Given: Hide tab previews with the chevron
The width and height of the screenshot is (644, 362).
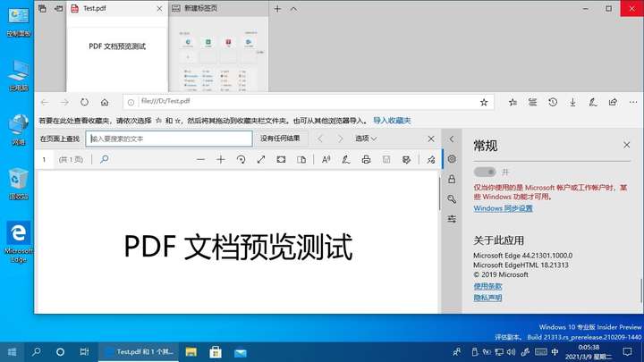Looking at the screenshot, I should (x=293, y=9).
